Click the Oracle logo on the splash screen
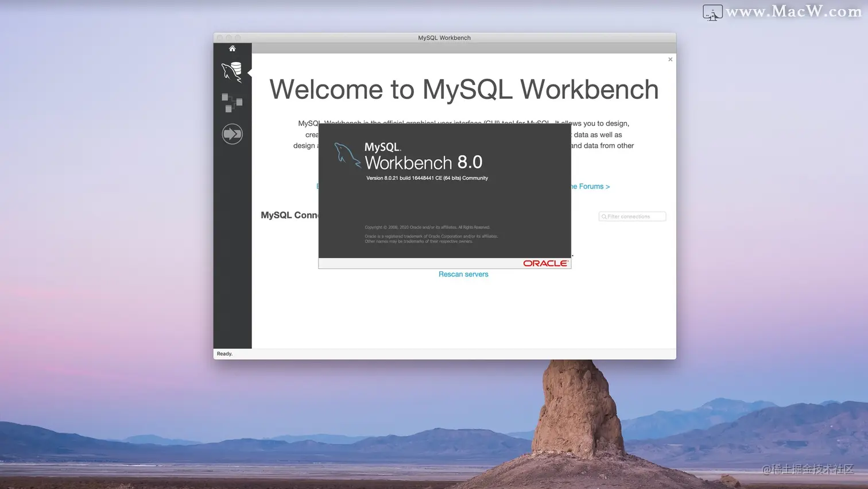 (x=545, y=263)
